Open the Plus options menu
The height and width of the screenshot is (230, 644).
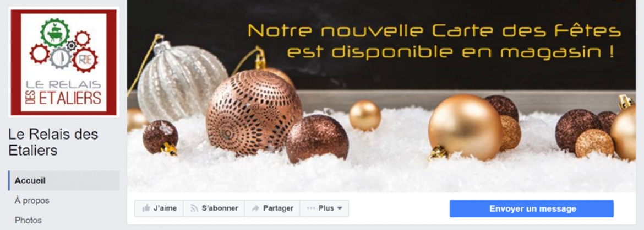[x=324, y=208]
